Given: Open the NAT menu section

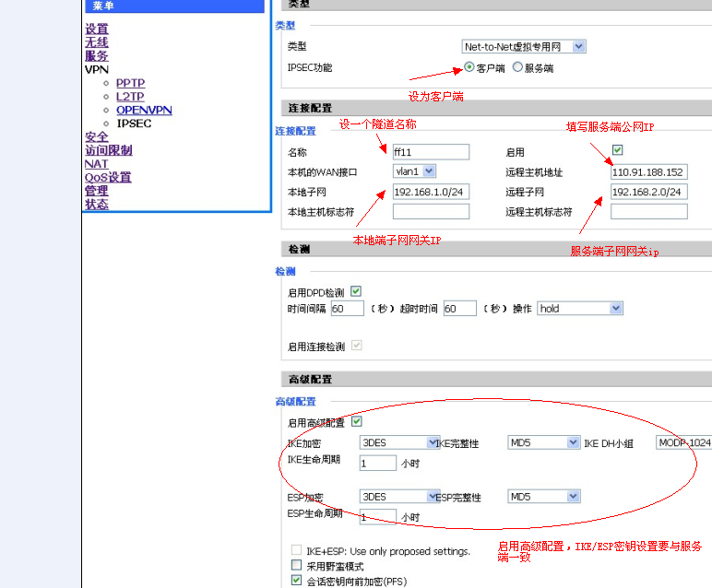Looking at the screenshot, I should click(x=96, y=164).
